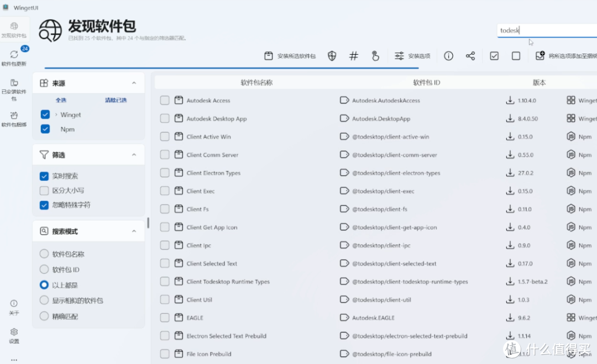Click the package icon of Client Exec

(179, 191)
